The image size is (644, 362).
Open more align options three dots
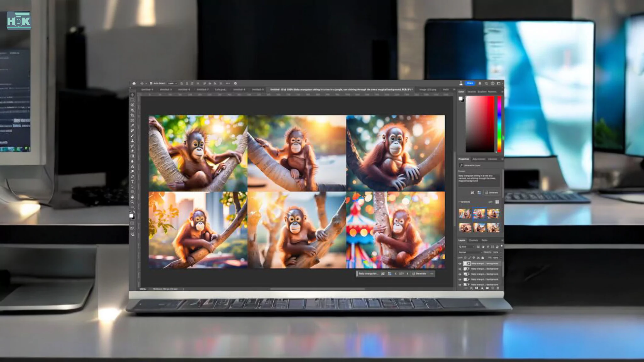[228, 83]
